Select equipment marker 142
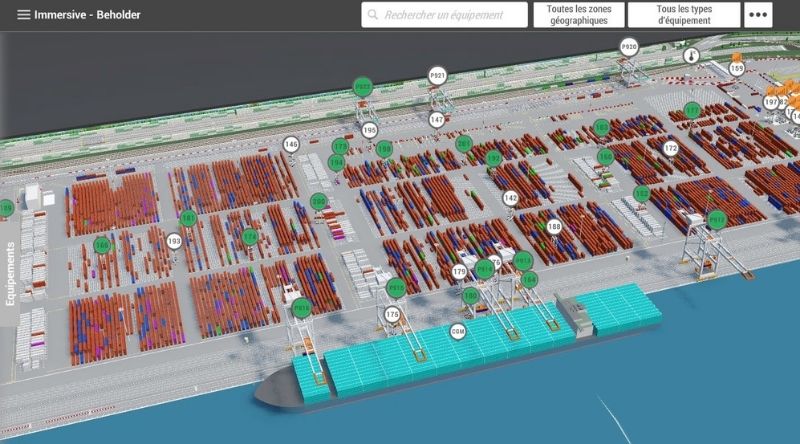 click(x=511, y=198)
